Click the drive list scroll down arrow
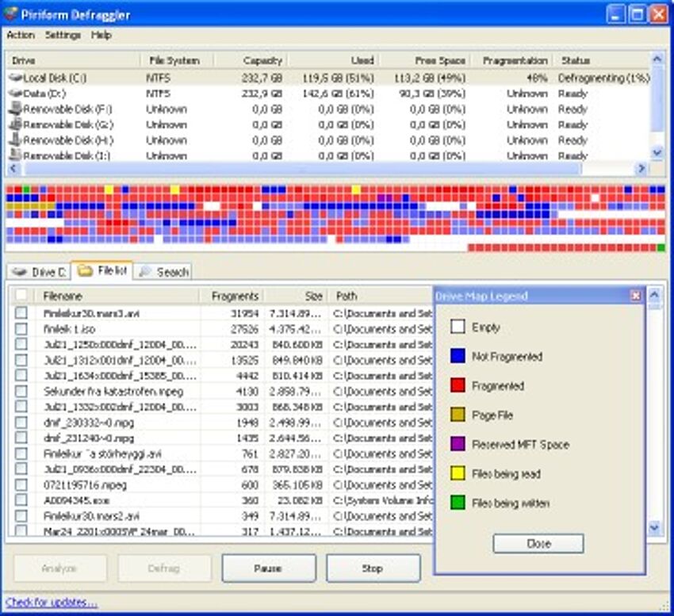Viewport: 674px width, 616px height. [657, 152]
